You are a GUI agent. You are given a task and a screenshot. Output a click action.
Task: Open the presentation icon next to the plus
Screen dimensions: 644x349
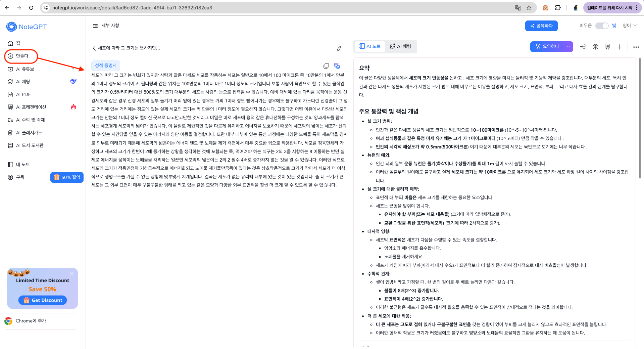coord(607,47)
